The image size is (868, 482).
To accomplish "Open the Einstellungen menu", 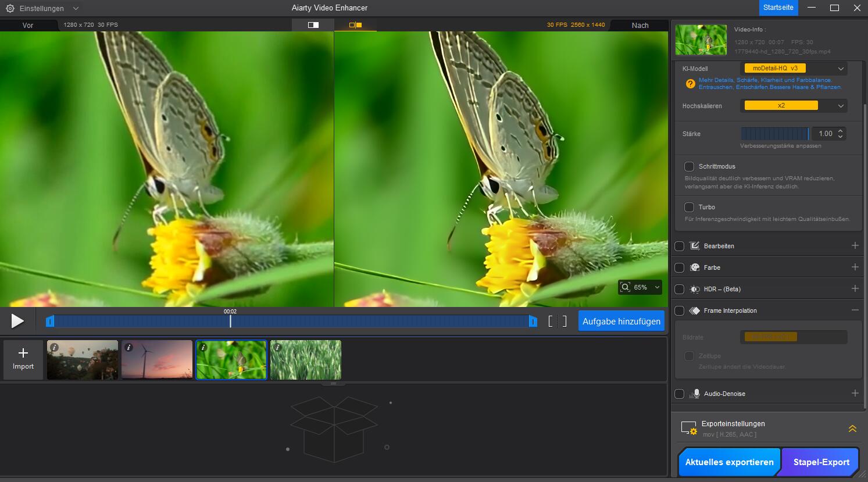I will pos(42,8).
